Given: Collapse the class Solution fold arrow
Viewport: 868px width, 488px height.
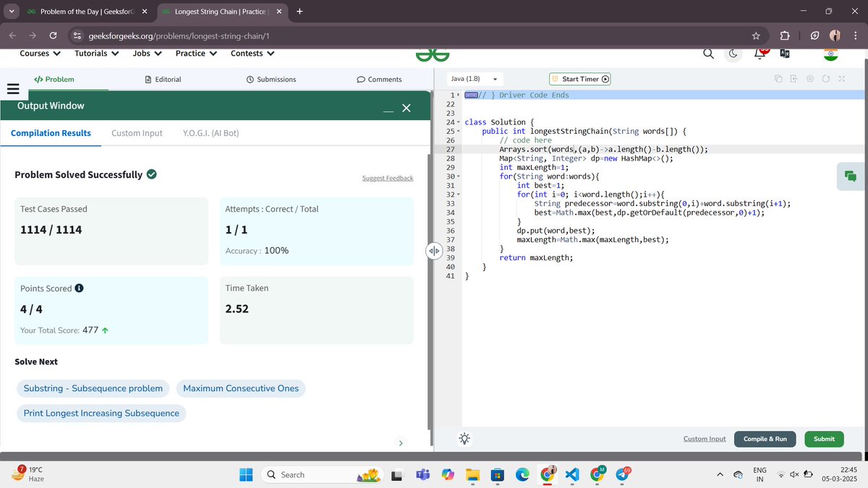Looking at the screenshot, I should pyautogui.click(x=459, y=122).
